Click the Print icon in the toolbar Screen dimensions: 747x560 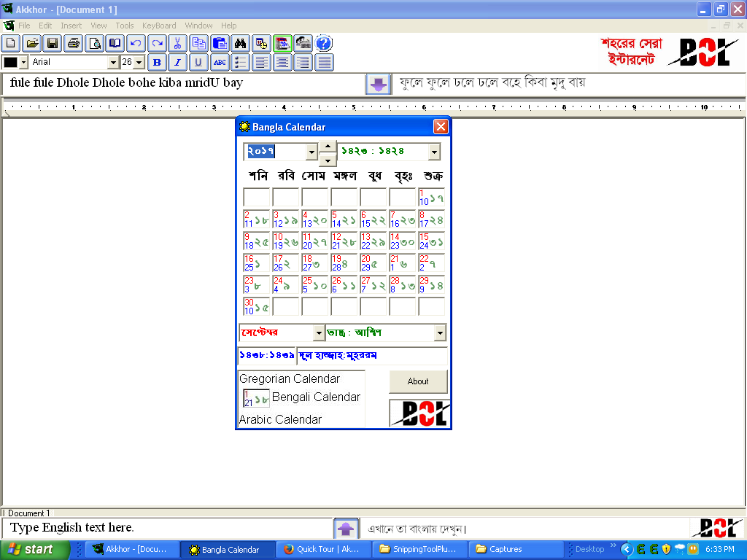pos(74,43)
